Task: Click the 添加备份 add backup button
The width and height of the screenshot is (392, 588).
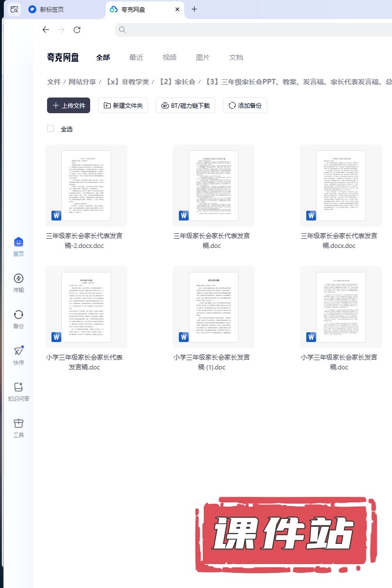Action: [x=245, y=105]
